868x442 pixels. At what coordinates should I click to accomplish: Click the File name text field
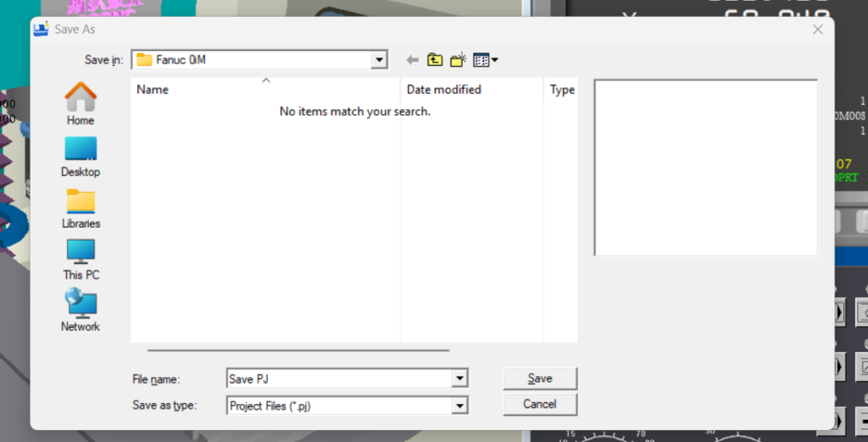tap(339, 379)
